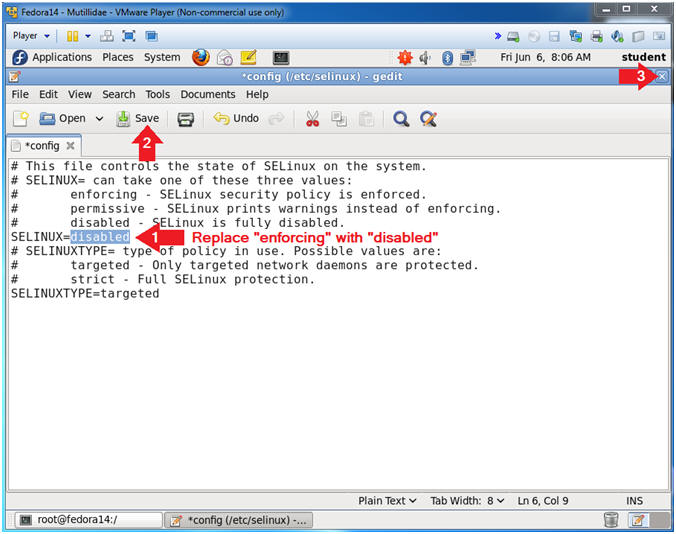The image size is (676, 534).
Task: Open Find and Replace icon
Action: tap(429, 119)
